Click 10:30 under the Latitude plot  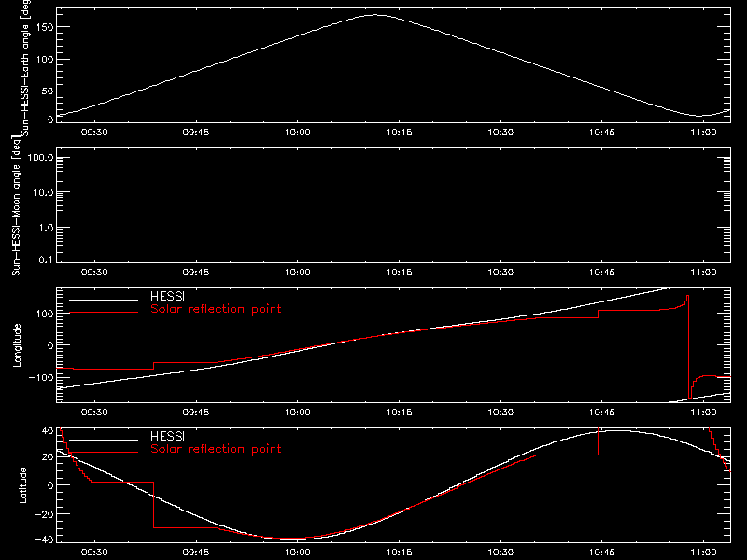point(500,553)
